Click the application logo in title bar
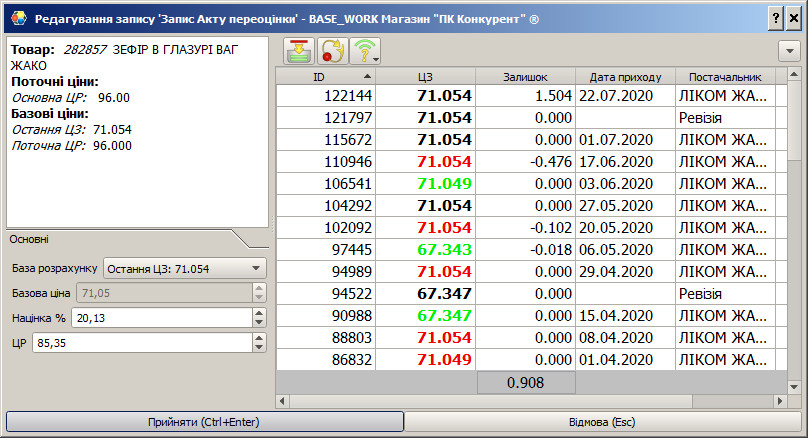Screen dimensions: 808x438 click(17, 19)
